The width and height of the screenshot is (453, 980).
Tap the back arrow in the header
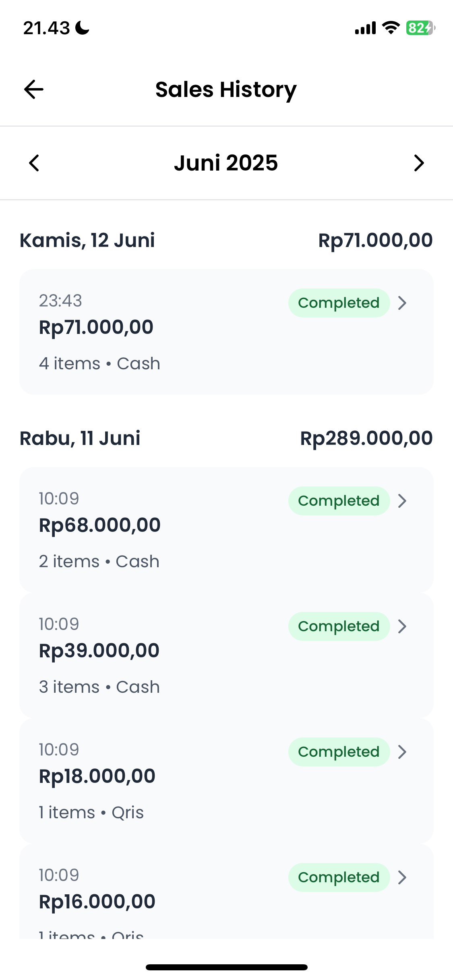[x=34, y=89]
